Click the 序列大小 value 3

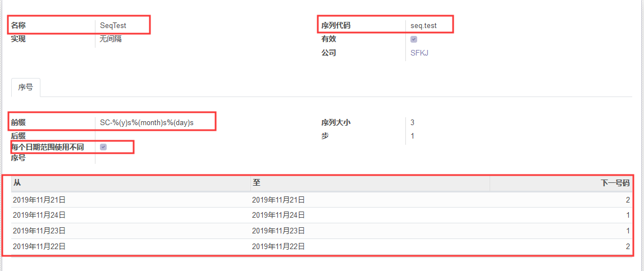[x=413, y=122]
